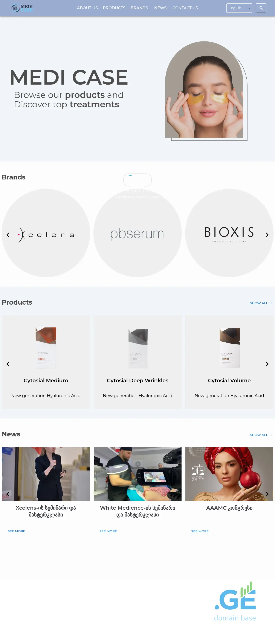The width and height of the screenshot is (275, 644).
Task: Click Show All link for News
Action: [261, 435]
